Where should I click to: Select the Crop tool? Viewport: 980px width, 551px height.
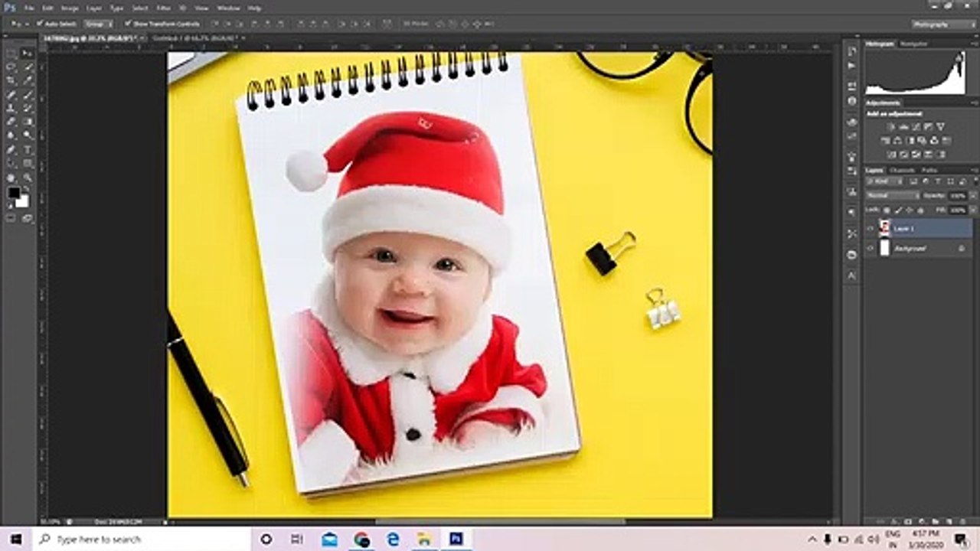11,80
